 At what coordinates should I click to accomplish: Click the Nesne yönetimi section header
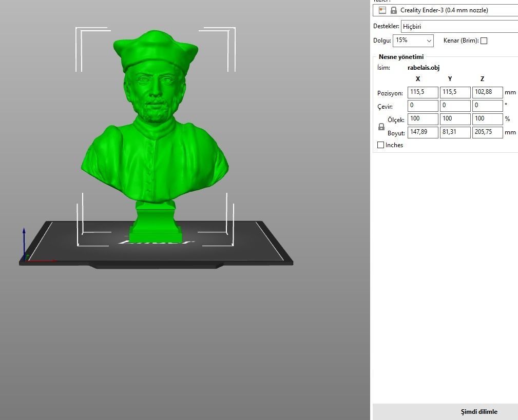[x=401, y=57]
